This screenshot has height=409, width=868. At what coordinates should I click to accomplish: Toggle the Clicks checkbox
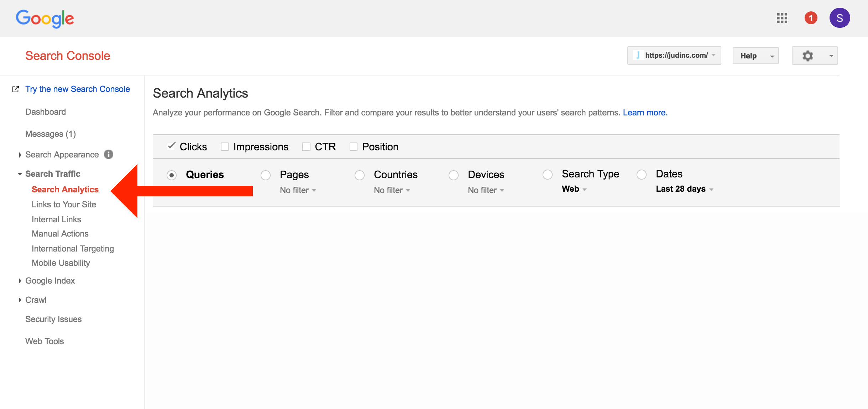[171, 146]
